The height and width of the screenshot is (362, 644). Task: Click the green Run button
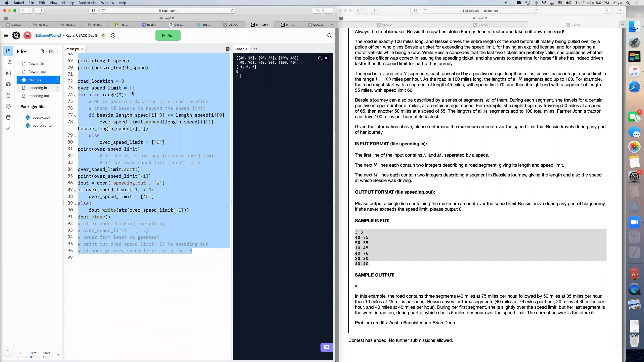(x=168, y=35)
